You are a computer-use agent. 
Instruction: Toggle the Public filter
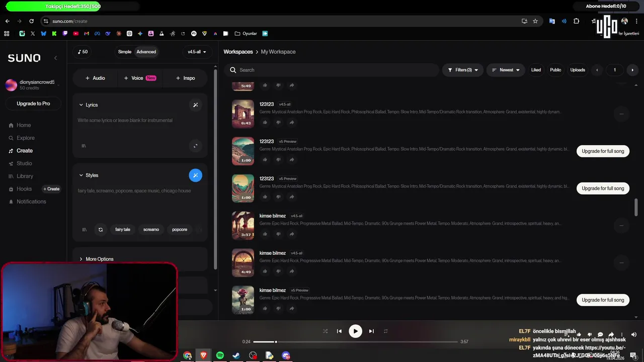coord(555,70)
